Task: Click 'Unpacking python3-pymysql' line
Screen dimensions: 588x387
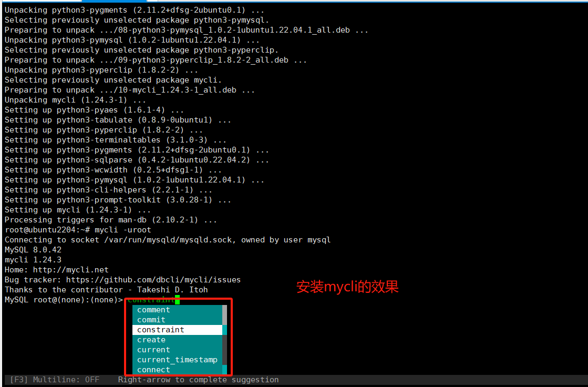Action: coord(132,40)
